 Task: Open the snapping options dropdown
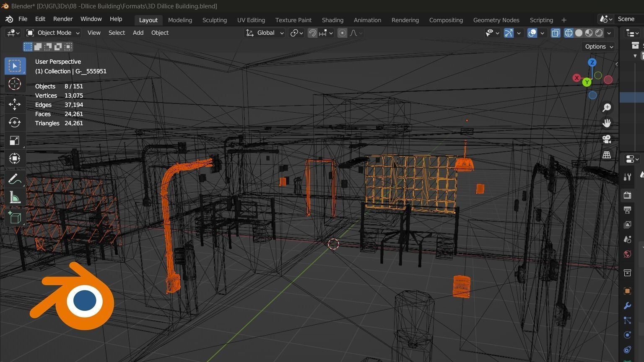point(326,33)
